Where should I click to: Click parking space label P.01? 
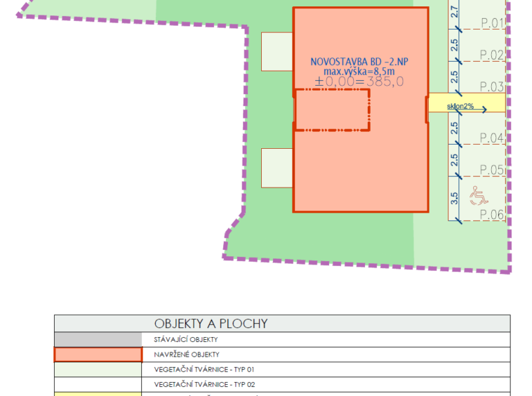(x=493, y=24)
